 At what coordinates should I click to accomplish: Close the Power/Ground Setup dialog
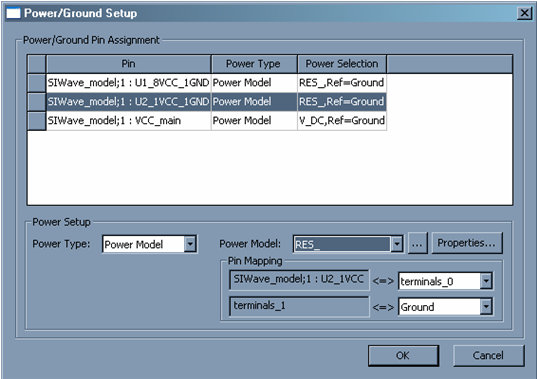click(524, 13)
